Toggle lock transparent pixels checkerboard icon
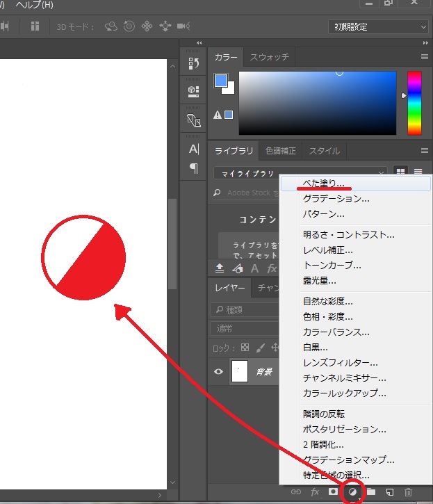433x504 pixels. [245, 347]
